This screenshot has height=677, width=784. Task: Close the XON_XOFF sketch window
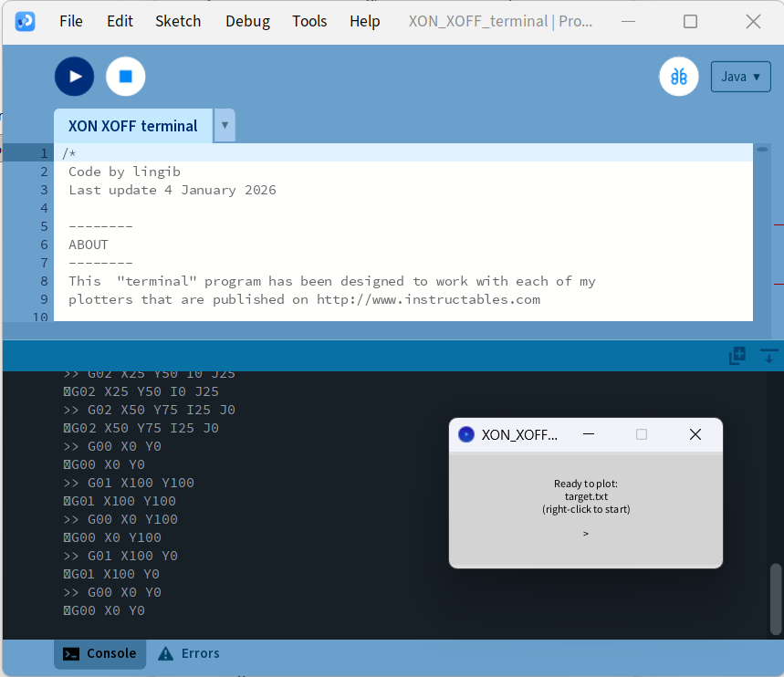click(695, 434)
